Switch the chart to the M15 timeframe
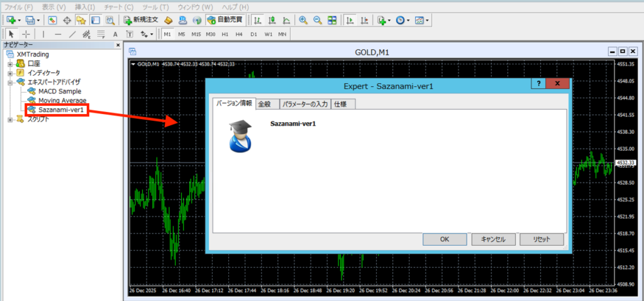 (196, 34)
